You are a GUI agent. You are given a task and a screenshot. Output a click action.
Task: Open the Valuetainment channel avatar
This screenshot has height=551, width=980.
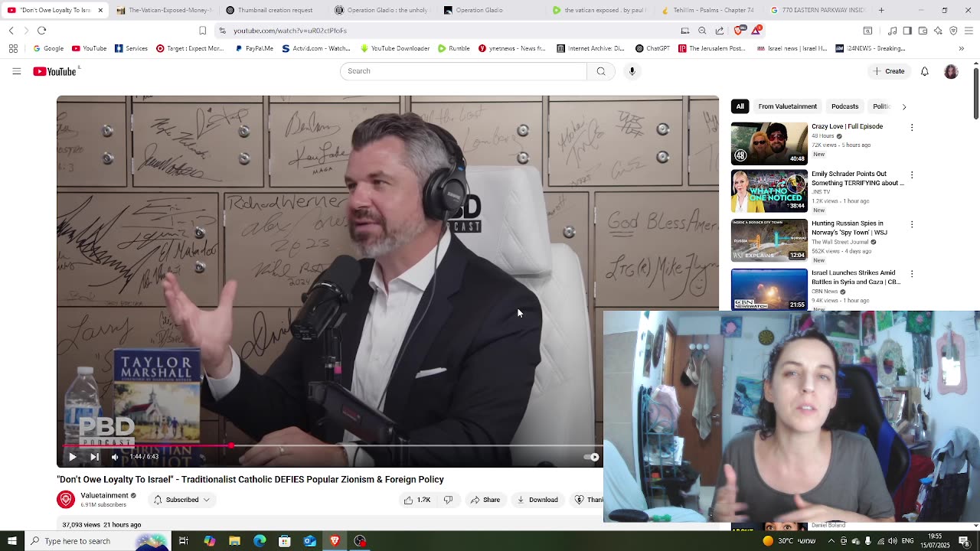click(66, 500)
